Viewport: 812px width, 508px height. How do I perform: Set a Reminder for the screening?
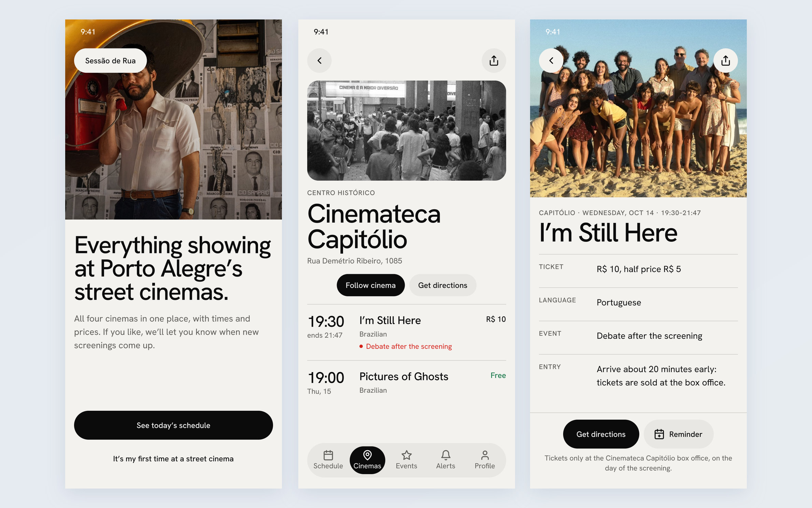(678, 434)
